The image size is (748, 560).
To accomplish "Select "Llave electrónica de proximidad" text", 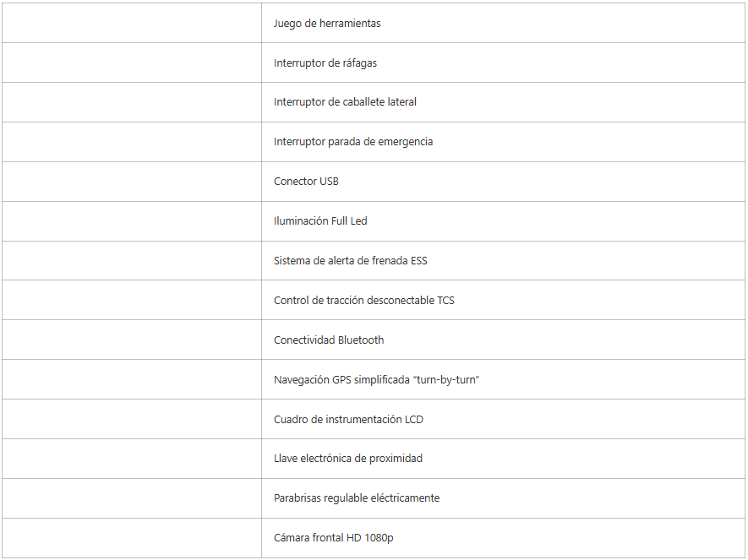I will point(348,459).
